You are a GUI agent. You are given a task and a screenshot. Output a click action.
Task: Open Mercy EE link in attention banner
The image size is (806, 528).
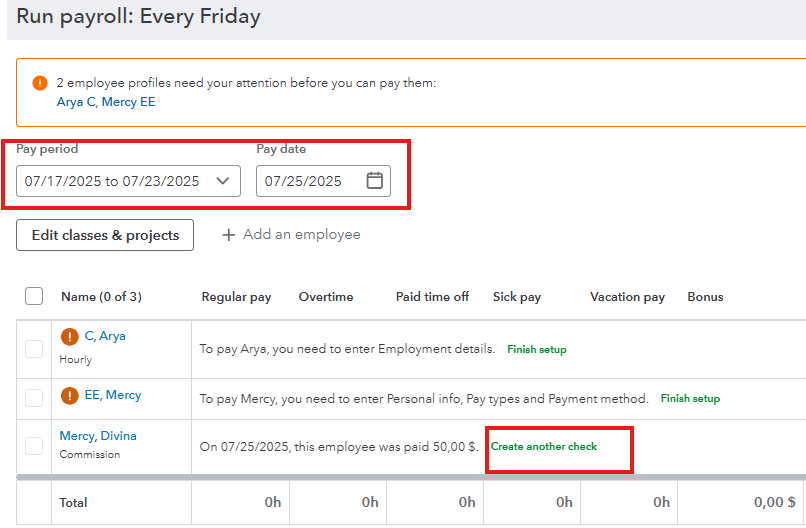click(128, 102)
